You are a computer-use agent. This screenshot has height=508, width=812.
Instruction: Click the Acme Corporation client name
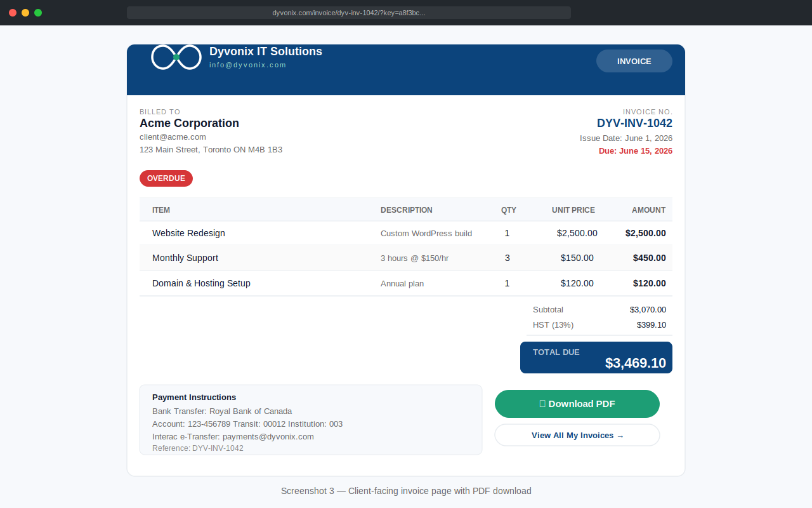[189, 123]
